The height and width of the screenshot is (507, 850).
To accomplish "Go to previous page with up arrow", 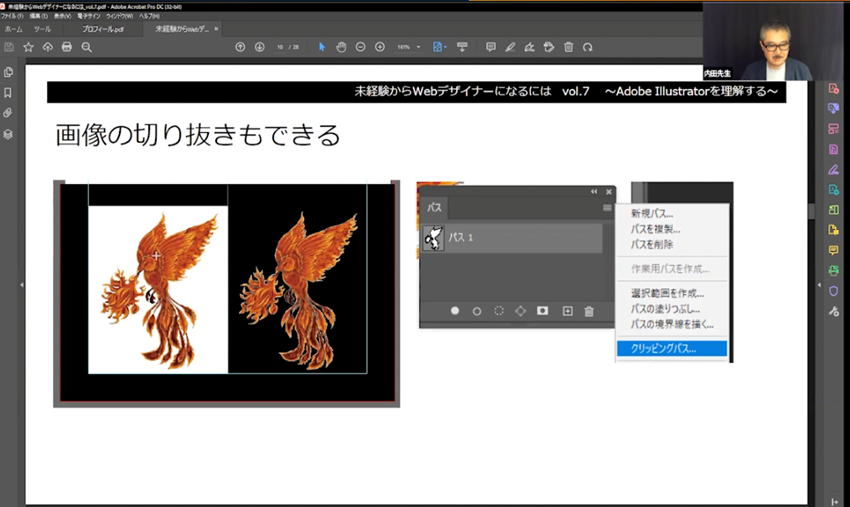I will point(240,47).
